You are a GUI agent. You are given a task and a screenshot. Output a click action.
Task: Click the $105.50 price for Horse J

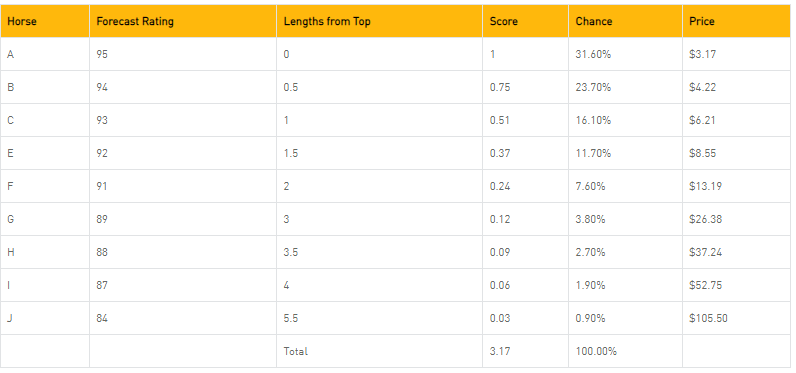pos(736,318)
